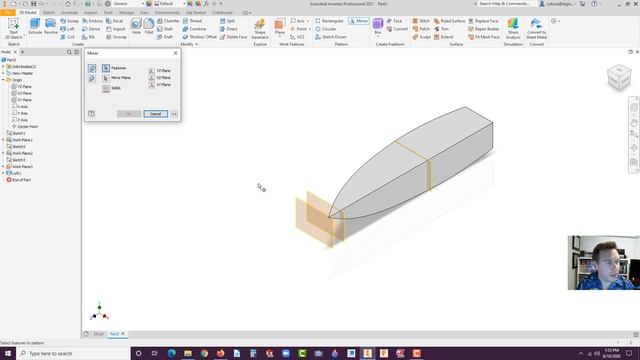Viewport: 640px width, 360px height.
Task: Expand more options in Mirror dialog
Action: [x=175, y=114]
